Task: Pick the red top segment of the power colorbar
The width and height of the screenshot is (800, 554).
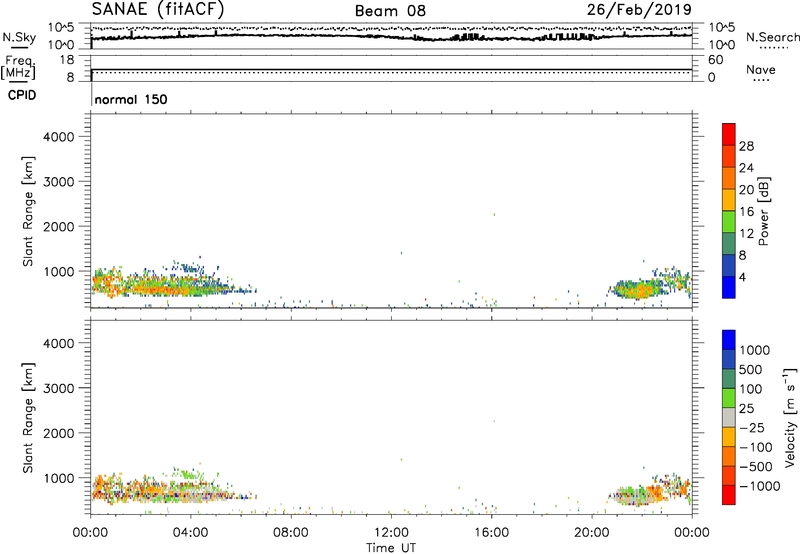Action: pos(729,135)
